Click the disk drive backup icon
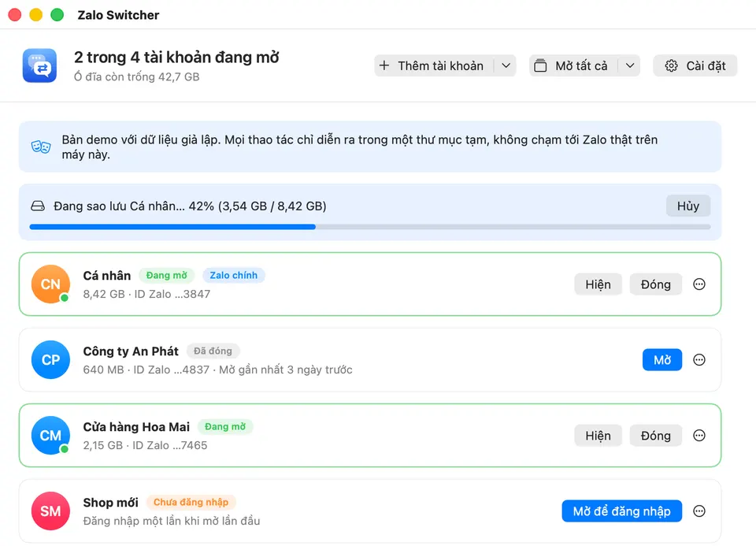Screen dimensions: 756x546 coord(38,206)
